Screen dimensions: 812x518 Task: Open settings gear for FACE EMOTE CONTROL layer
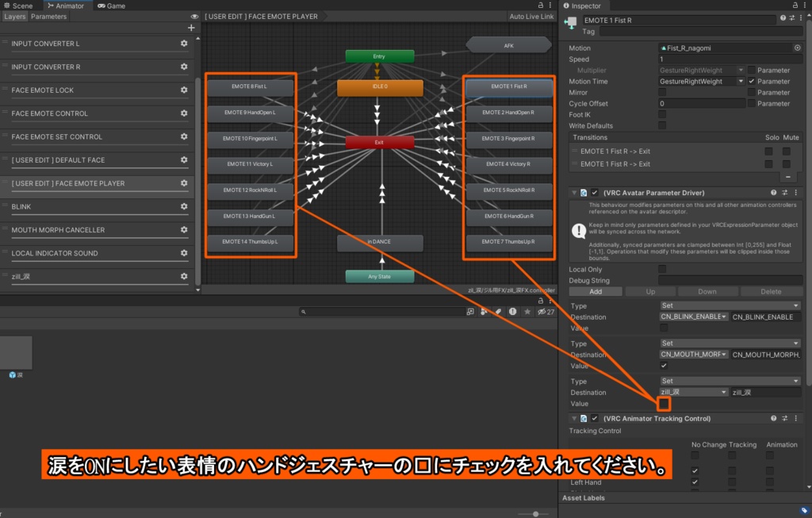(x=184, y=113)
